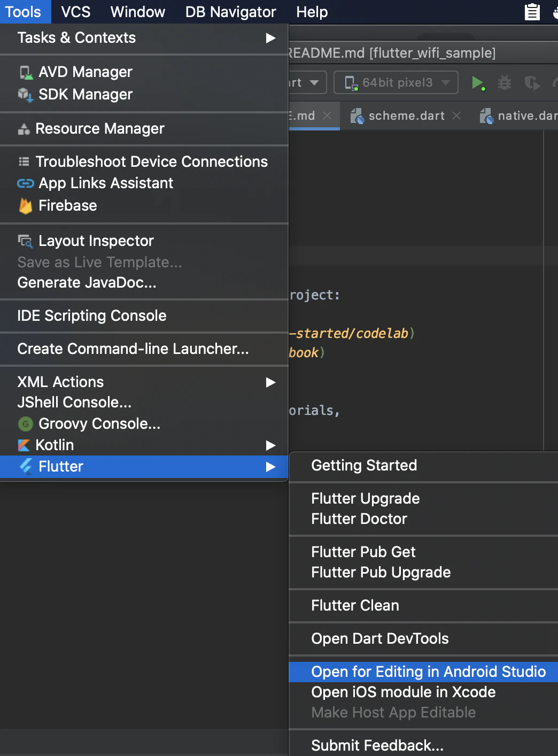Expand the Tasks & Contexts submenu arrow
The width and height of the screenshot is (558, 756).
pyautogui.click(x=270, y=38)
